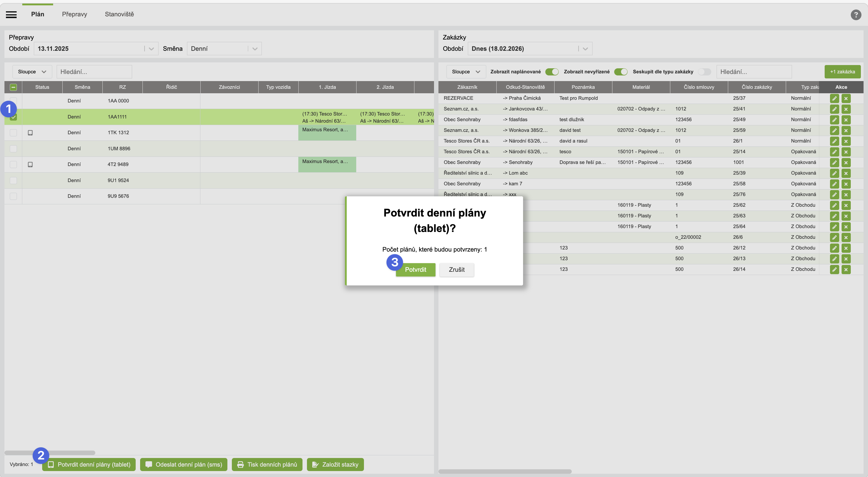Screen dimensions: 868x477
Task: Click tablet status icon for 1TK 1312
Action: (30, 133)
